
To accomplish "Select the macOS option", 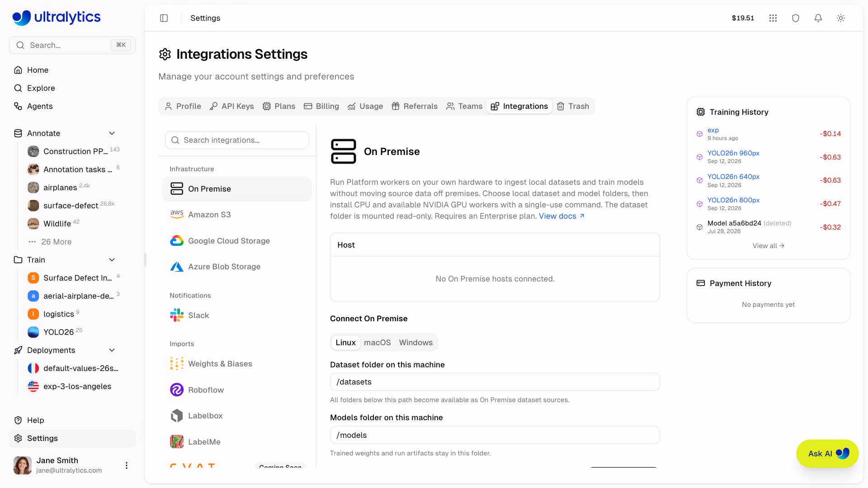I will (377, 343).
